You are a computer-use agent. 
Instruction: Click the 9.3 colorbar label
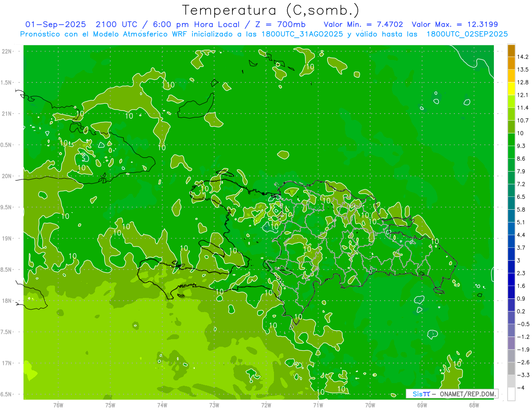(x=521, y=146)
